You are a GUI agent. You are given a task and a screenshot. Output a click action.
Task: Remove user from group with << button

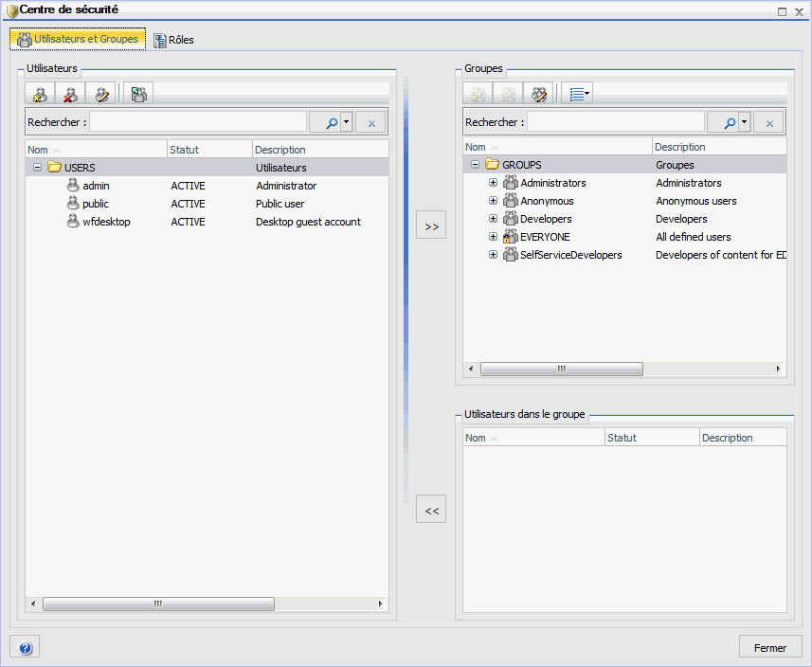[431, 509]
